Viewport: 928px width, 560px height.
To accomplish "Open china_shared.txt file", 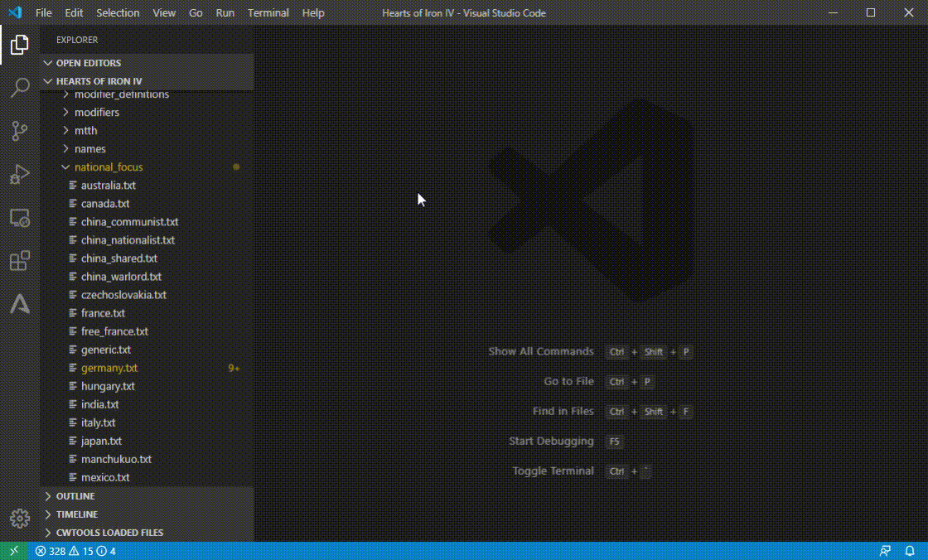I will coord(147,258).
